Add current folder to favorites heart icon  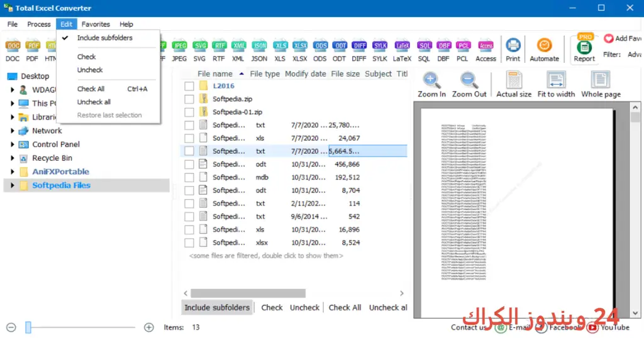pyautogui.click(x=609, y=38)
